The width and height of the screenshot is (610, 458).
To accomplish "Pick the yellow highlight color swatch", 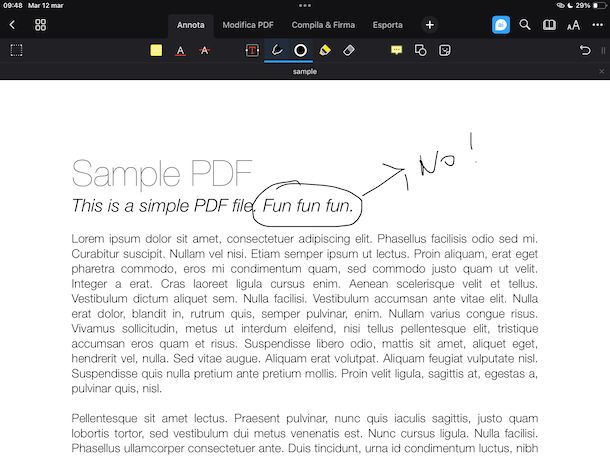I will click(156, 50).
